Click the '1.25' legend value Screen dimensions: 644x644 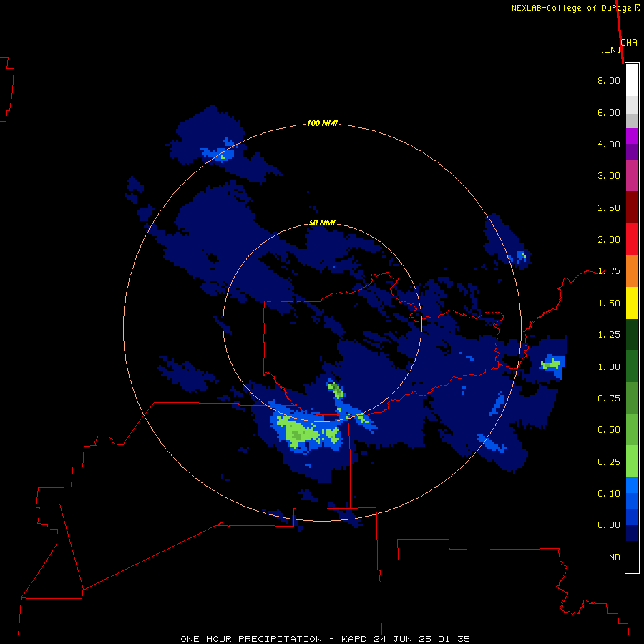point(609,335)
